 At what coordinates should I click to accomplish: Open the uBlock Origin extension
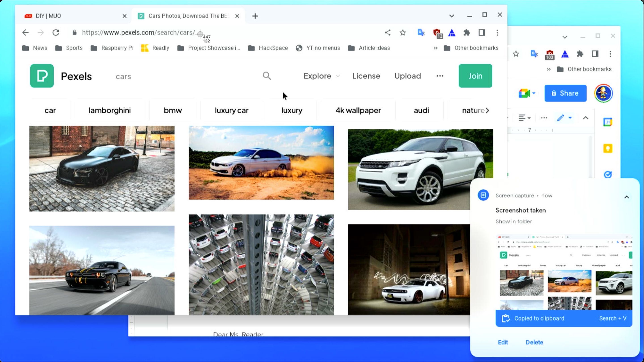coord(437,33)
